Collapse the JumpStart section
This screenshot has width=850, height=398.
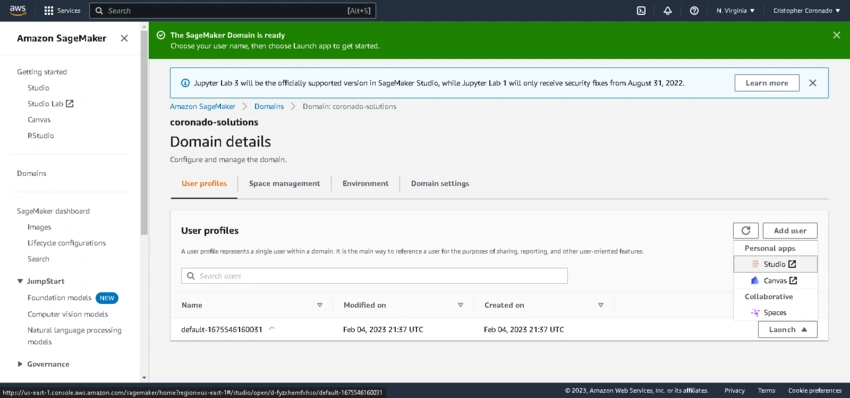click(x=21, y=281)
